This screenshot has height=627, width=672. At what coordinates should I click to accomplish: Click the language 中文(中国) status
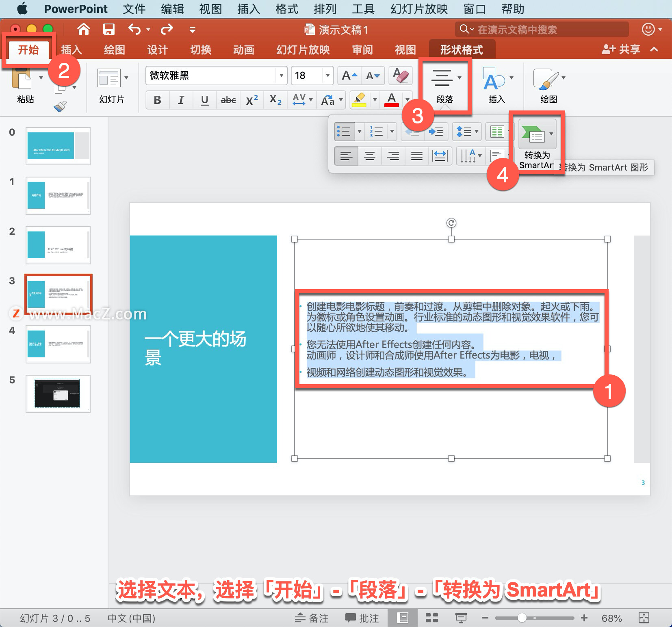click(131, 618)
